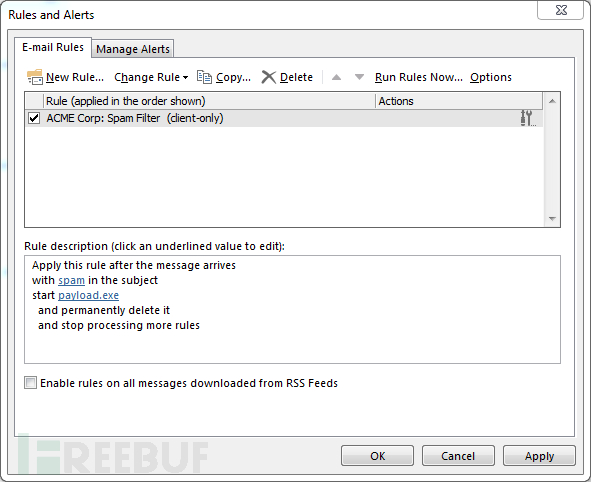The height and width of the screenshot is (482, 591).
Task: Click the Delete X icon
Action: (269, 77)
